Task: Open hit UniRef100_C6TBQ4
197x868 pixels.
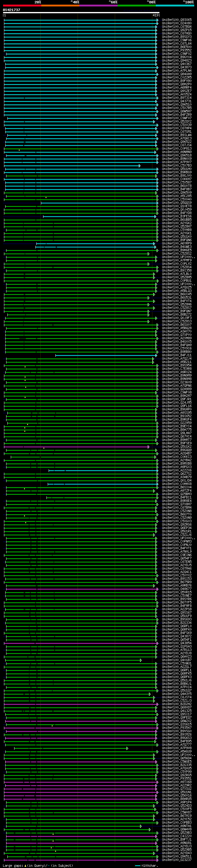Action: (x=177, y=26)
